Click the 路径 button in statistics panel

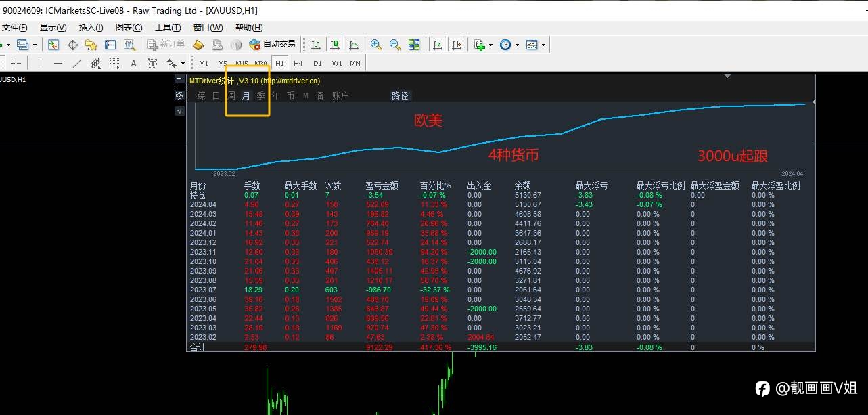(x=400, y=95)
